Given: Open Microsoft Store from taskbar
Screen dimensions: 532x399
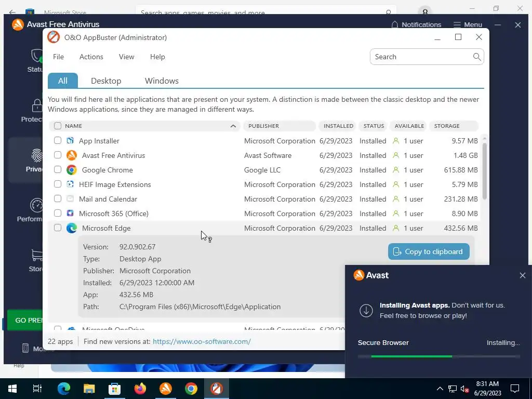Looking at the screenshot, I should point(114,389).
